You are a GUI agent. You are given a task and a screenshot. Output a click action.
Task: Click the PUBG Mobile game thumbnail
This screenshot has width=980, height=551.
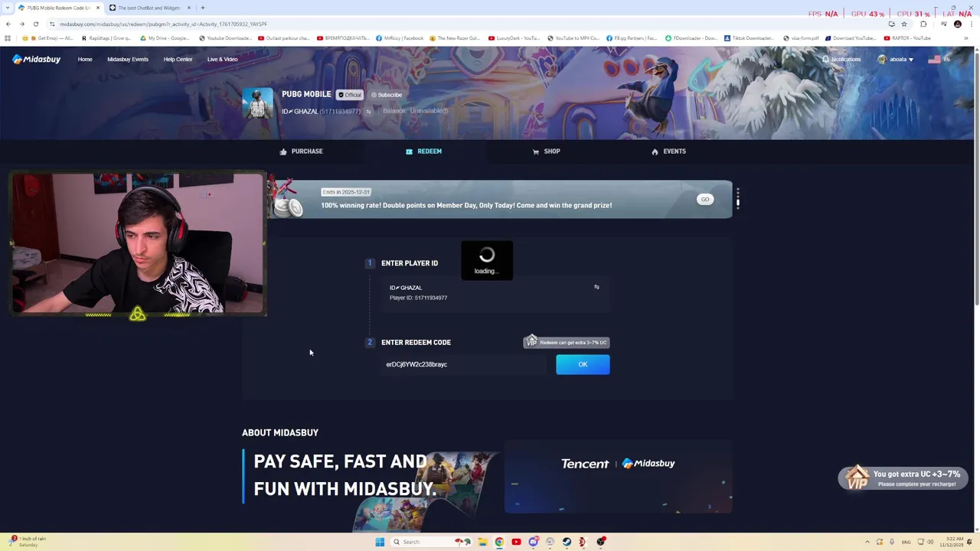coord(257,103)
